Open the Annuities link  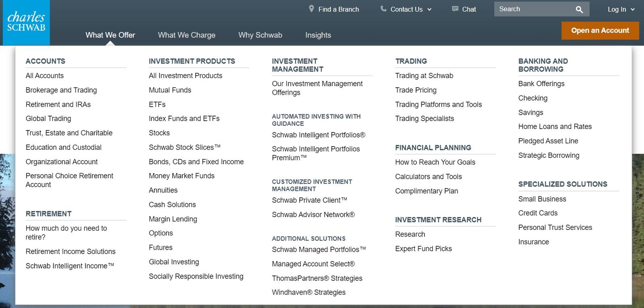point(163,190)
